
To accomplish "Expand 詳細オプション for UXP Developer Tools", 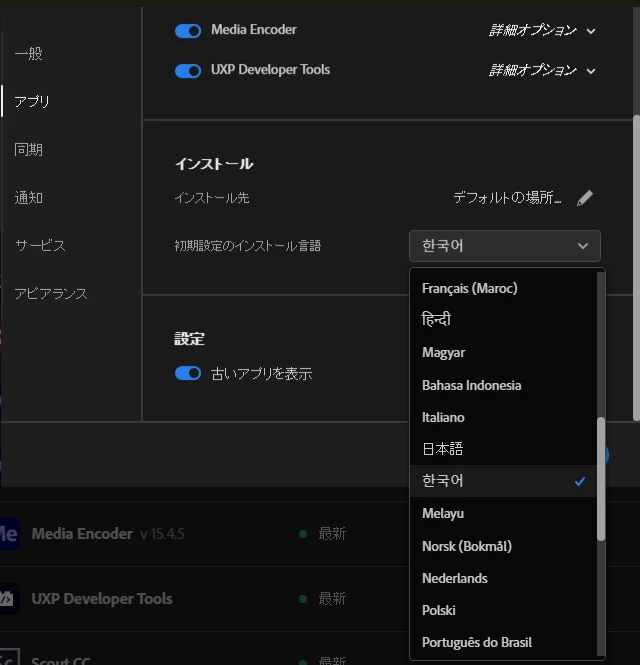I will [x=542, y=70].
